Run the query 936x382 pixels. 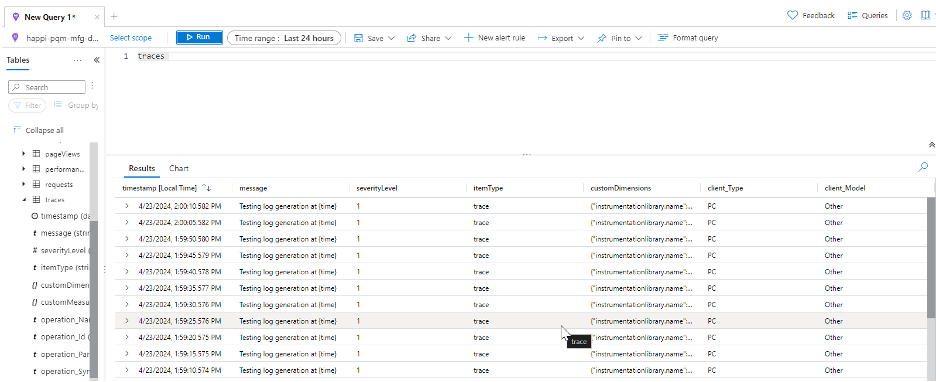[199, 38]
